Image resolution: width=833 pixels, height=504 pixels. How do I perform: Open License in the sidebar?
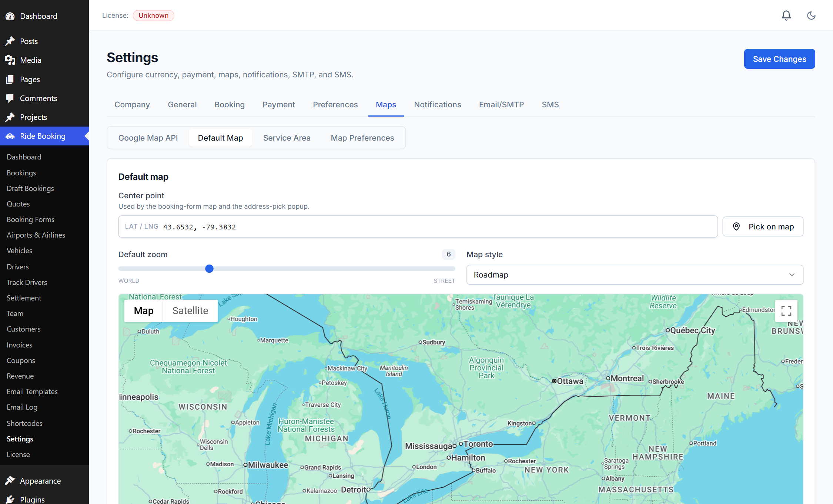tap(18, 454)
